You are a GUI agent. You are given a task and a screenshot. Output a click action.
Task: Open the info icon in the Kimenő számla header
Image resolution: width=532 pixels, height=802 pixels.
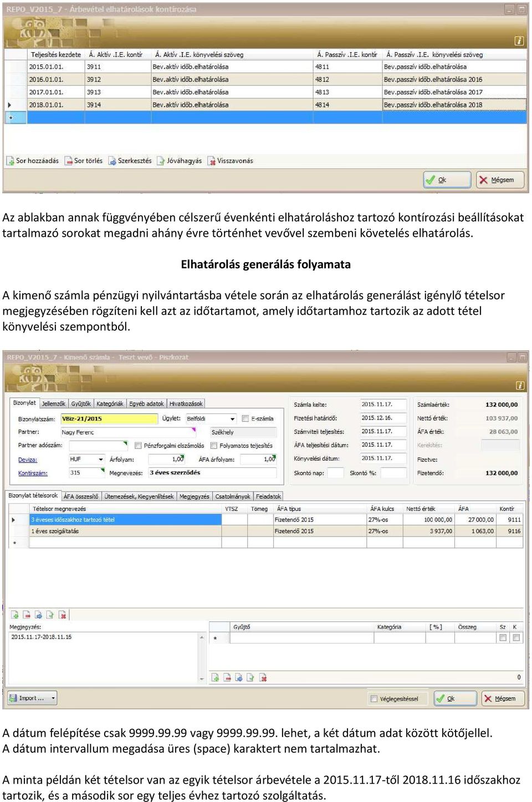click(520, 385)
